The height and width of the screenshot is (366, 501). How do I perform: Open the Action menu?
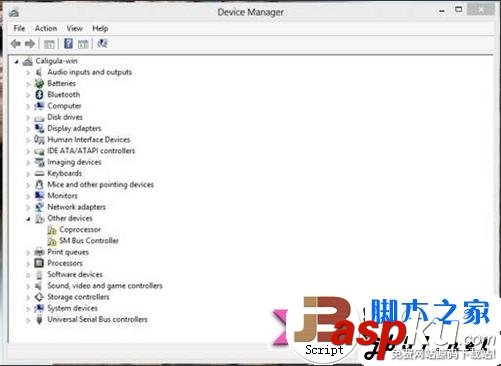click(46, 28)
